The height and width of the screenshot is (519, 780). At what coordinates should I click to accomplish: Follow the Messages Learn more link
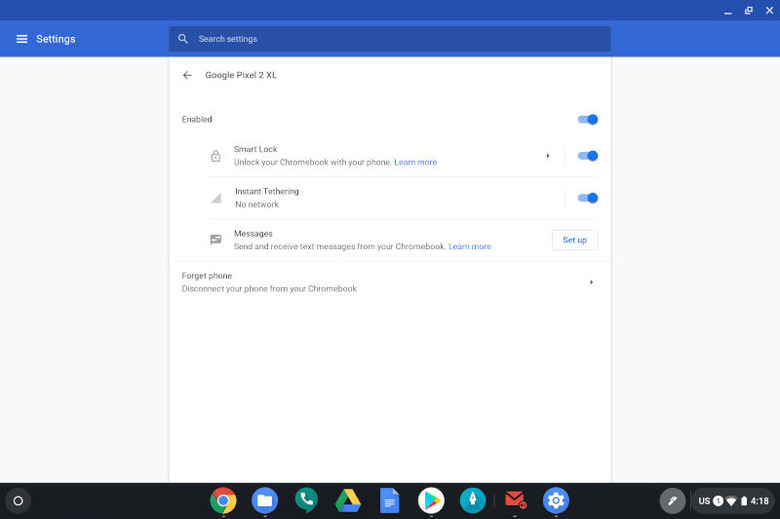[x=469, y=246]
